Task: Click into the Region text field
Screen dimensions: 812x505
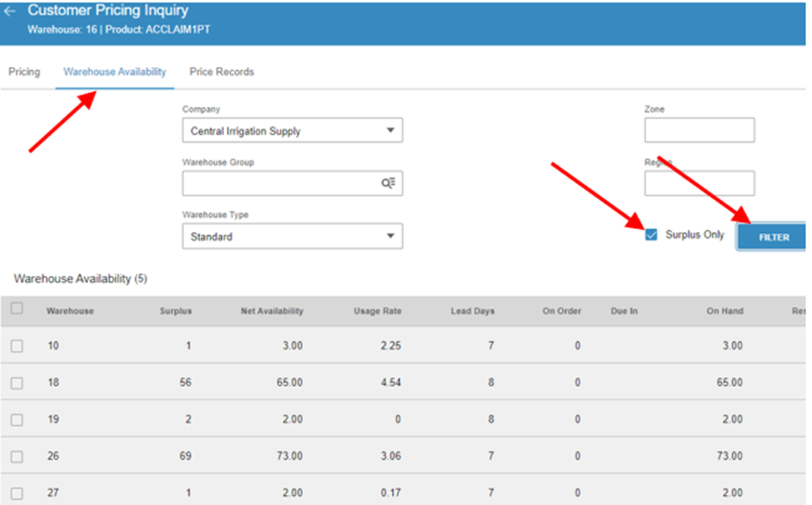Action: [699, 183]
